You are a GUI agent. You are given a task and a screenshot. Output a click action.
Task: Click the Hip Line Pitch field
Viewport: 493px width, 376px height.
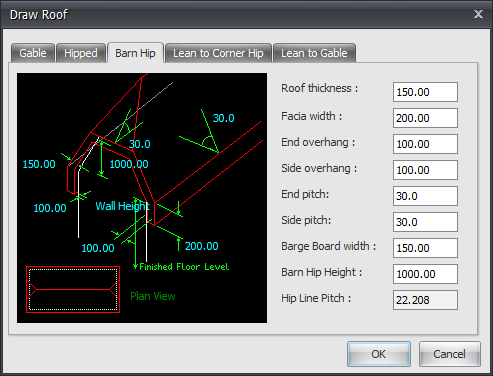point(425,300)
